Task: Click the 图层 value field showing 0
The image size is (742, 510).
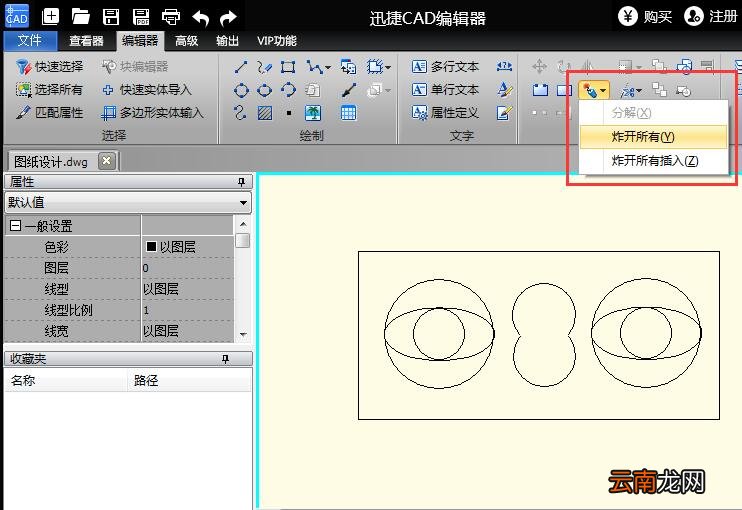Action: pos(188,268)
